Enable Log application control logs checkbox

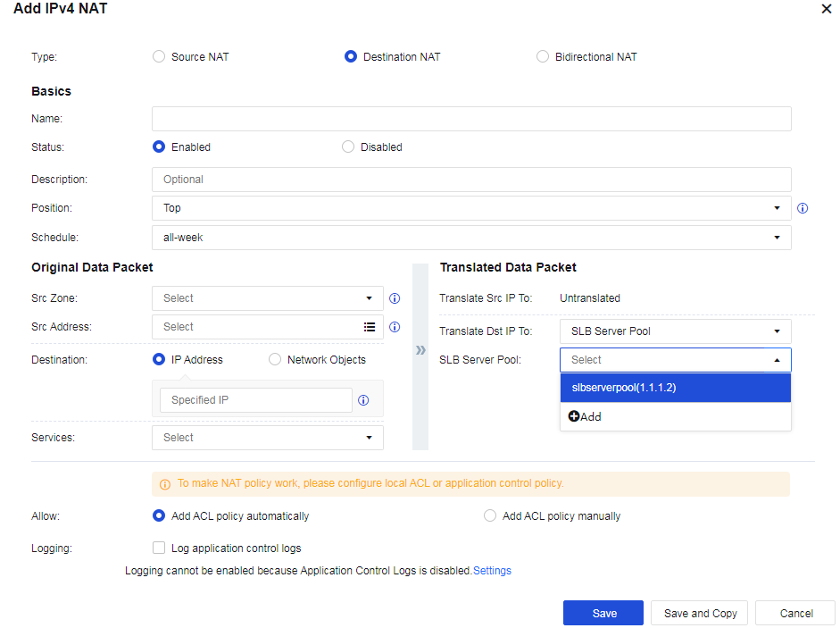coord(159,548)
